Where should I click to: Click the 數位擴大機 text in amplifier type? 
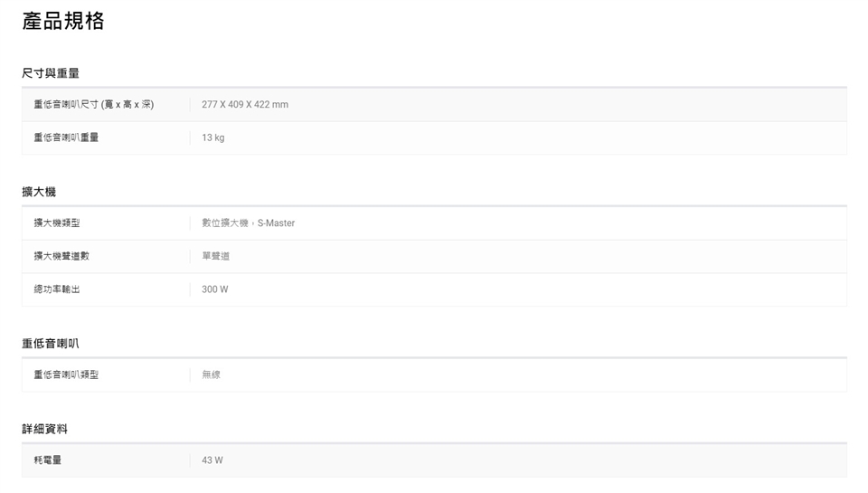[224, 223]
